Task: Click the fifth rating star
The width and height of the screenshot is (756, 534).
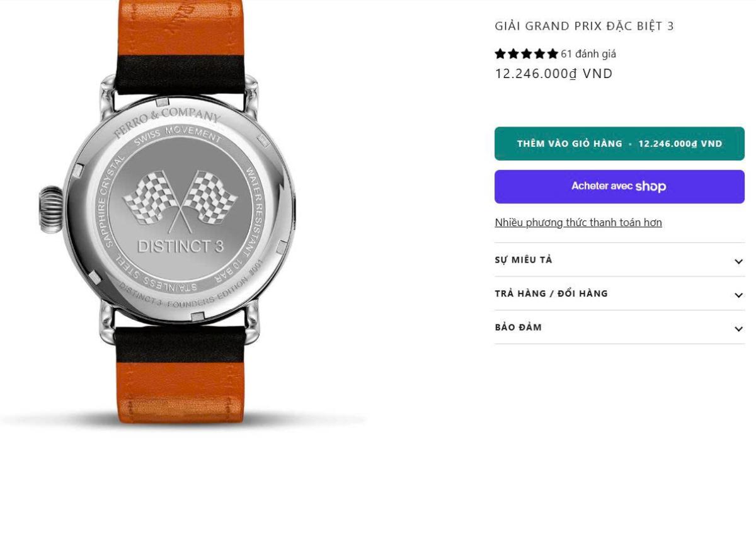Action: tap(553, 54)
